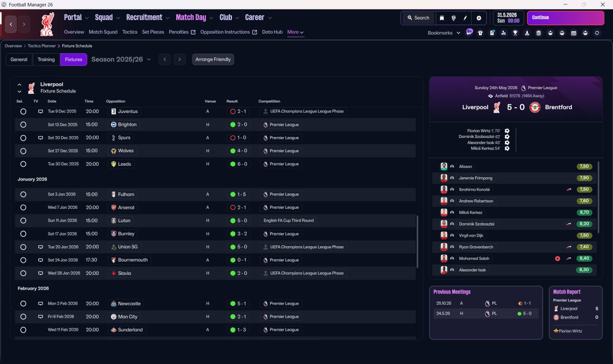Click the shirt icon in the bookmarks bar

480,33
